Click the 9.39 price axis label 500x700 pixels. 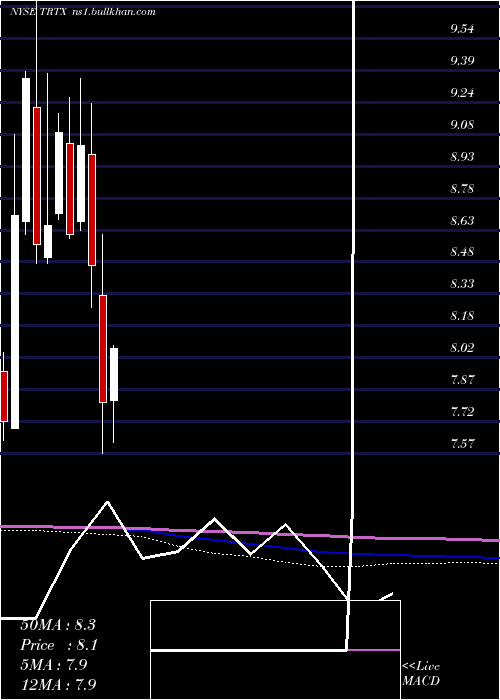pyautogui.click(x=462, y=61)
